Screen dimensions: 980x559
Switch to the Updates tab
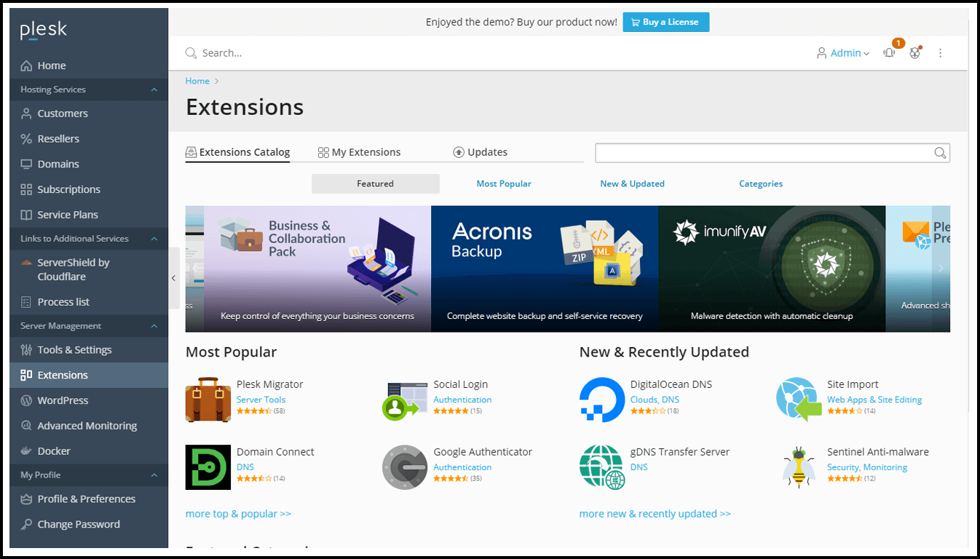pos(480,152)
